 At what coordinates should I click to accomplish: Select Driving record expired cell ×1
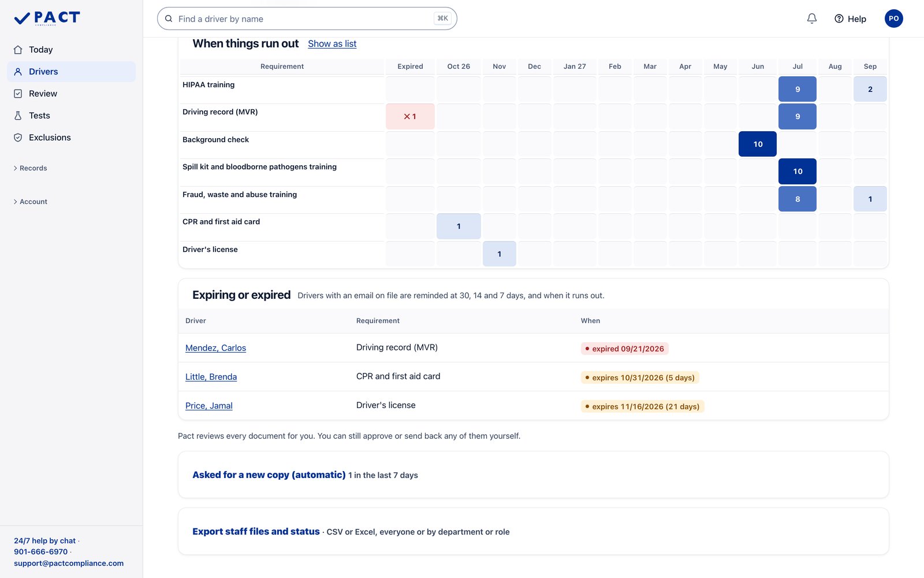410,116
